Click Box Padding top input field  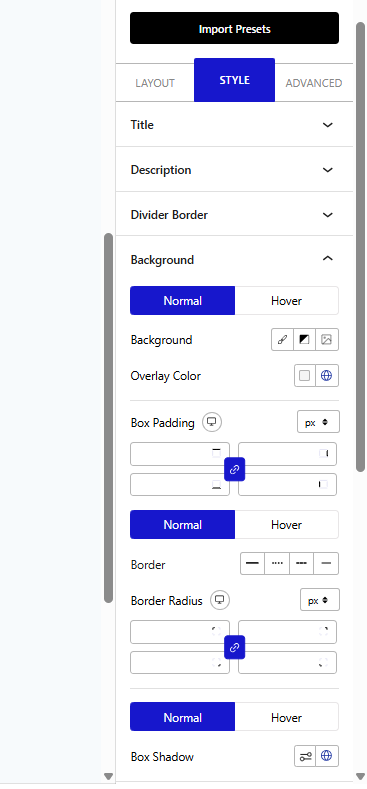pos(180,454)
